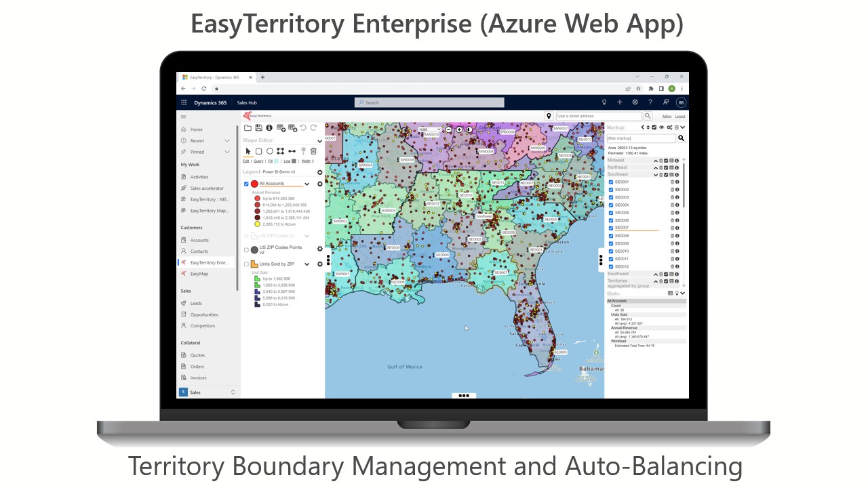Pick the Fill color swatch
This screenshot has width=868, height=488.
tap(275, 161)
